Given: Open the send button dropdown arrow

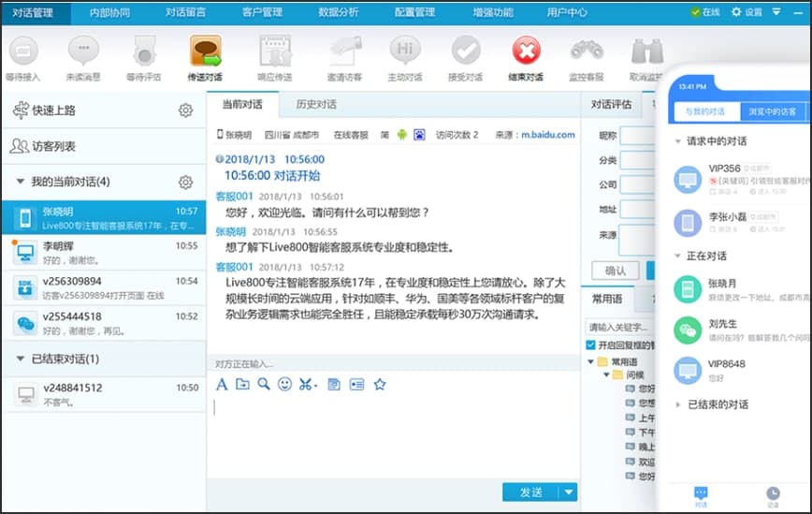Looking at the screenshot, I should point(569,492).
